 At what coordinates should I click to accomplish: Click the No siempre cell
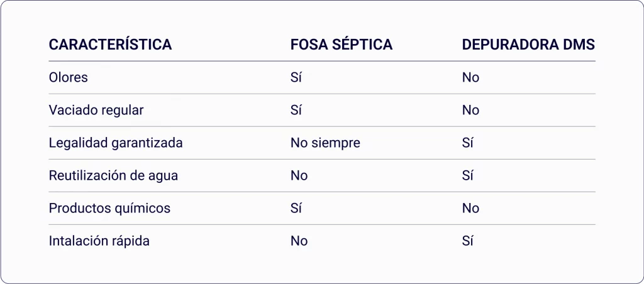pos(325,143)
